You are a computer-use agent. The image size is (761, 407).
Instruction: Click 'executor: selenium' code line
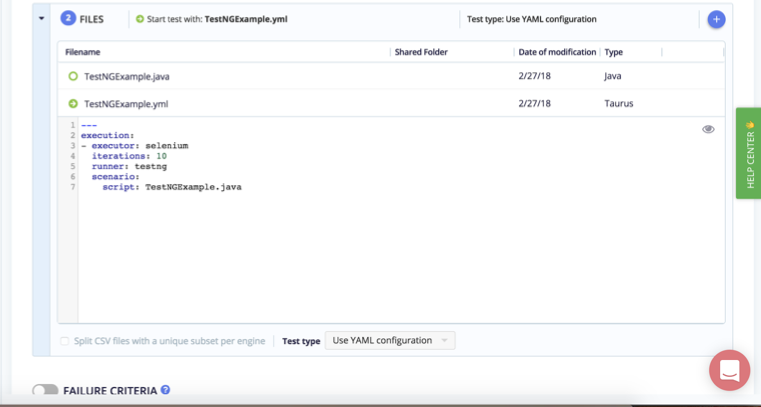pyautogui.click(x=134, y=146)
